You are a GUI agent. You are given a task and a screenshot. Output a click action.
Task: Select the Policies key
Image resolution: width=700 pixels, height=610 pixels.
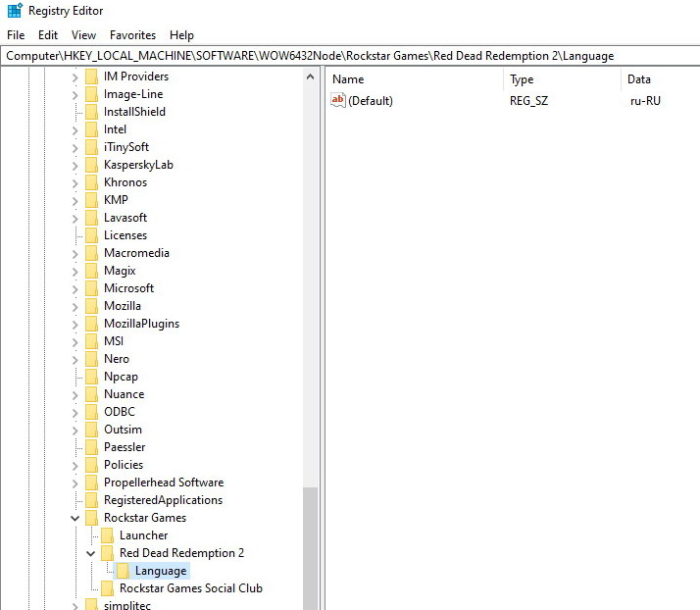pos(124,465)
